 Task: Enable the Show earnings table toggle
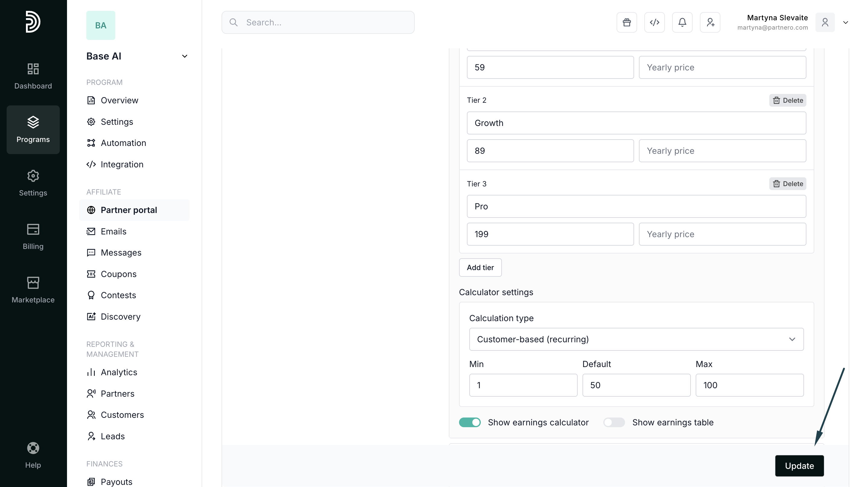tap(614, 422)
